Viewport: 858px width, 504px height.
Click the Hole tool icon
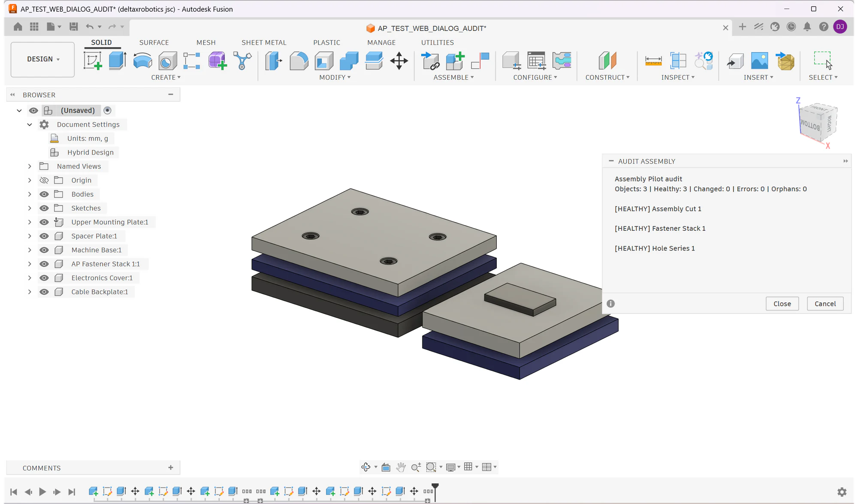(167, 60)
